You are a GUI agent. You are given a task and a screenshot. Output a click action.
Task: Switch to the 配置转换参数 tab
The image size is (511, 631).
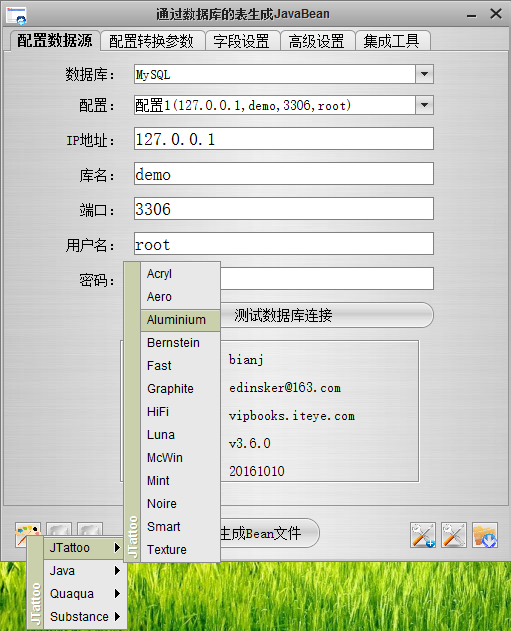[151, 41]
